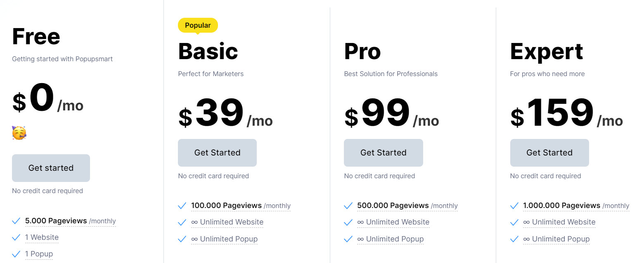Viewport: 644px width, 263px height.
Task: Click the checkmark beside 1.000.000 Pageviews
Action: 514,206
